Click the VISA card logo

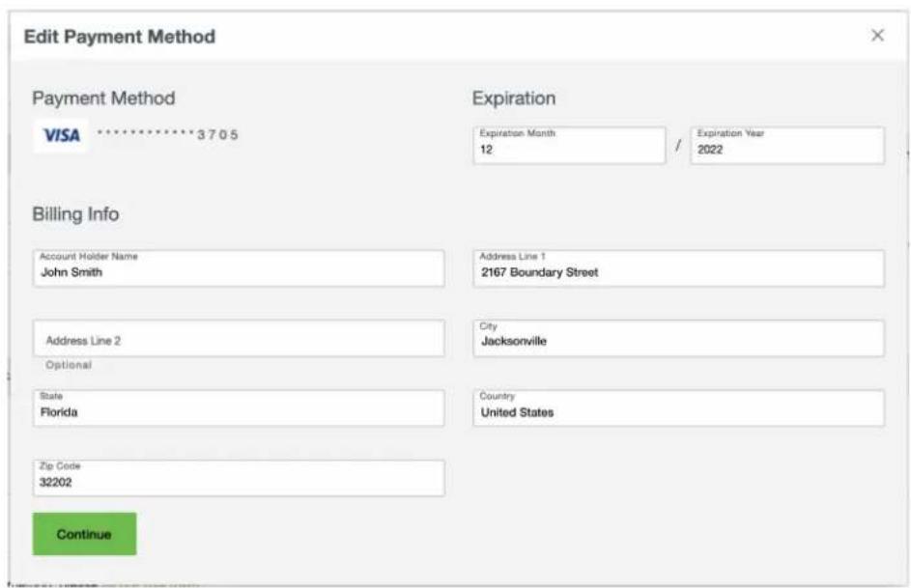(x=61, y=135)
